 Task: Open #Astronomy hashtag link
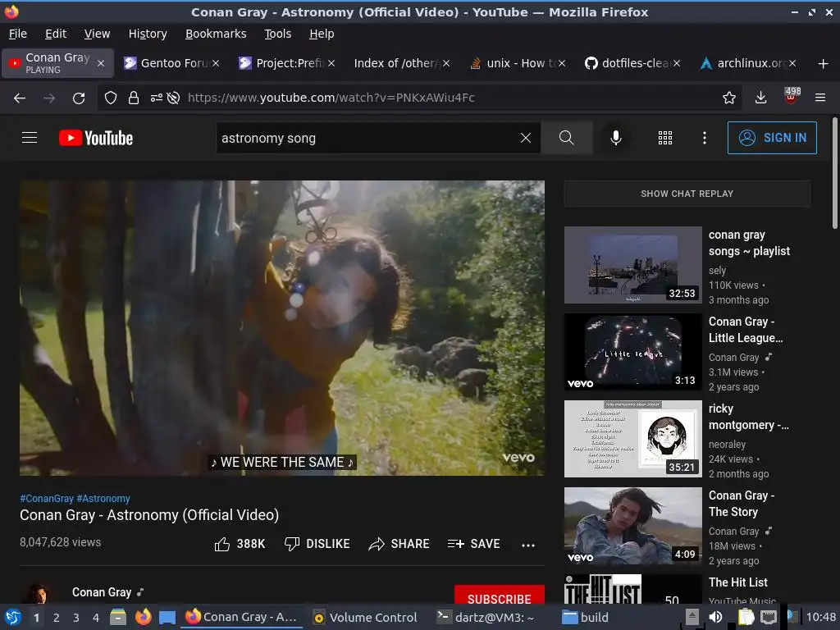tap(103, 498)
